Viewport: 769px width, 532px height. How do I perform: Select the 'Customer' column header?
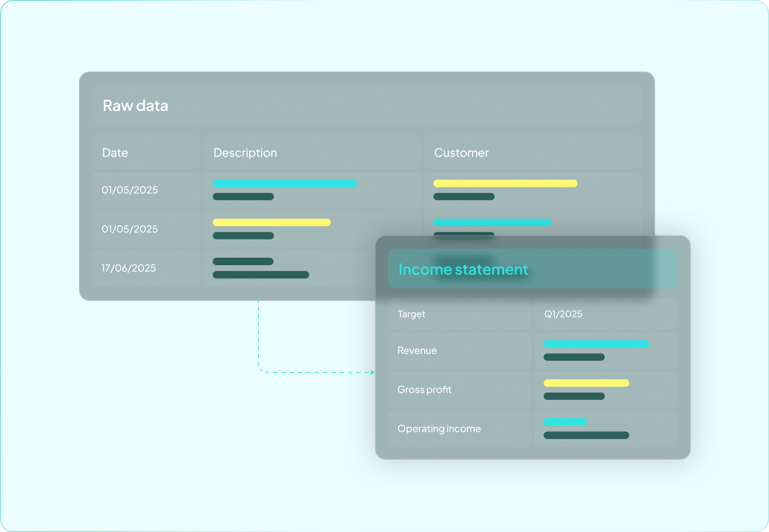point(533,152)
